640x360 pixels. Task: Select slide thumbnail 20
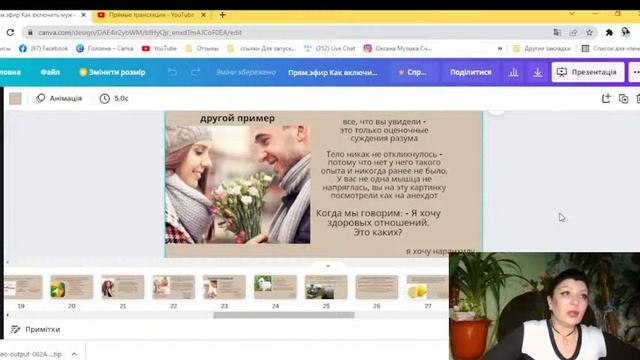[72, 287]
